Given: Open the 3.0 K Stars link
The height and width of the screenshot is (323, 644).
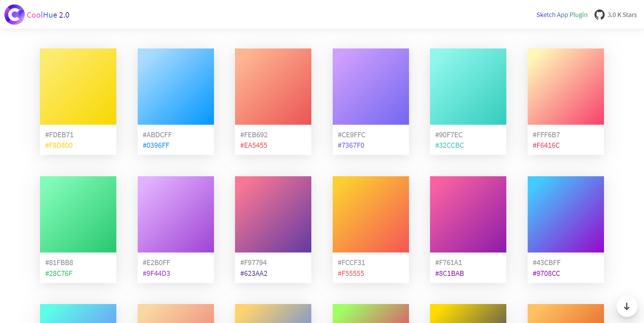Looking at the screenshot, I should pyautogui.click(x=622, y=15).
